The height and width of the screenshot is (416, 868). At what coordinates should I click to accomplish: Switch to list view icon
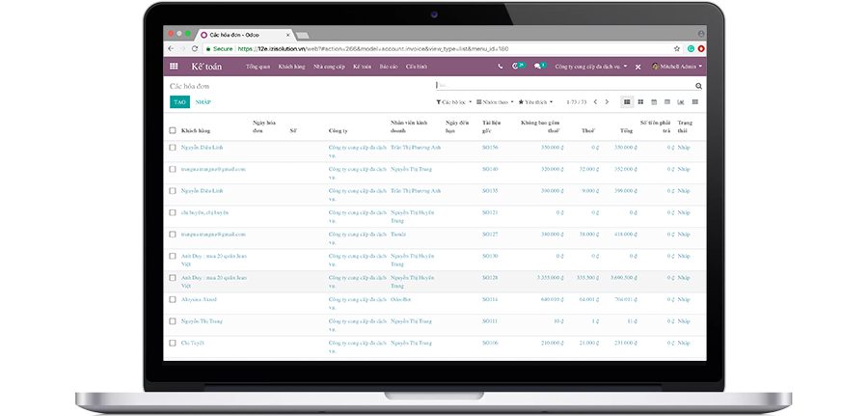point(627,101)
